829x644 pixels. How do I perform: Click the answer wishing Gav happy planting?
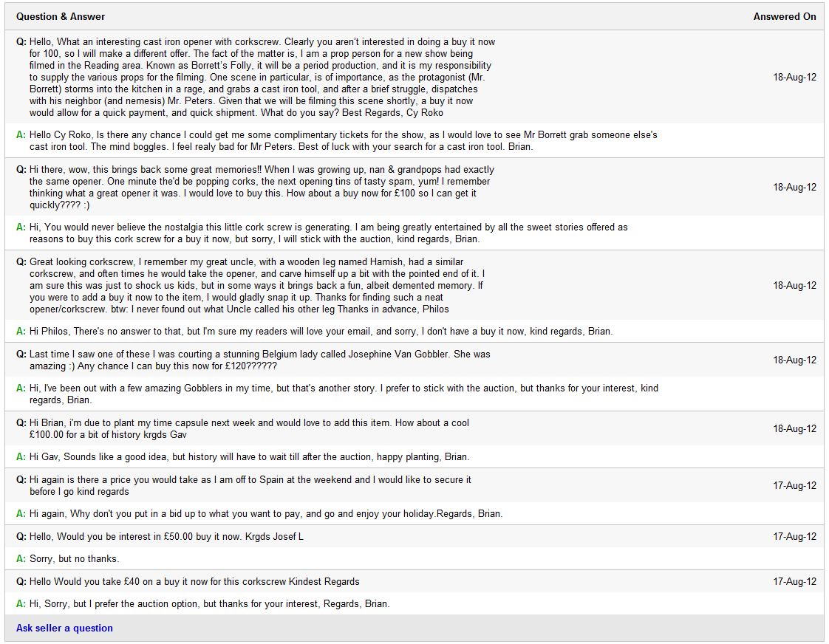tap(249, 456)
